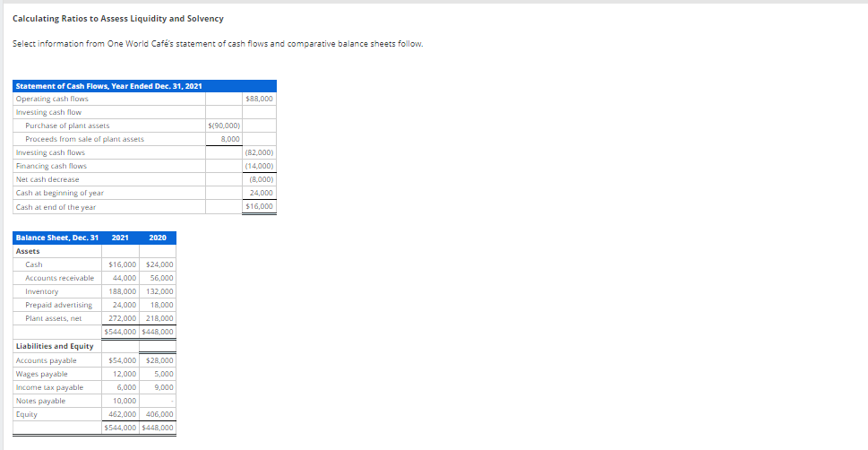Click the 'Liabilities and Equity' heading
868x450 pixels.
tap(55, 346)
